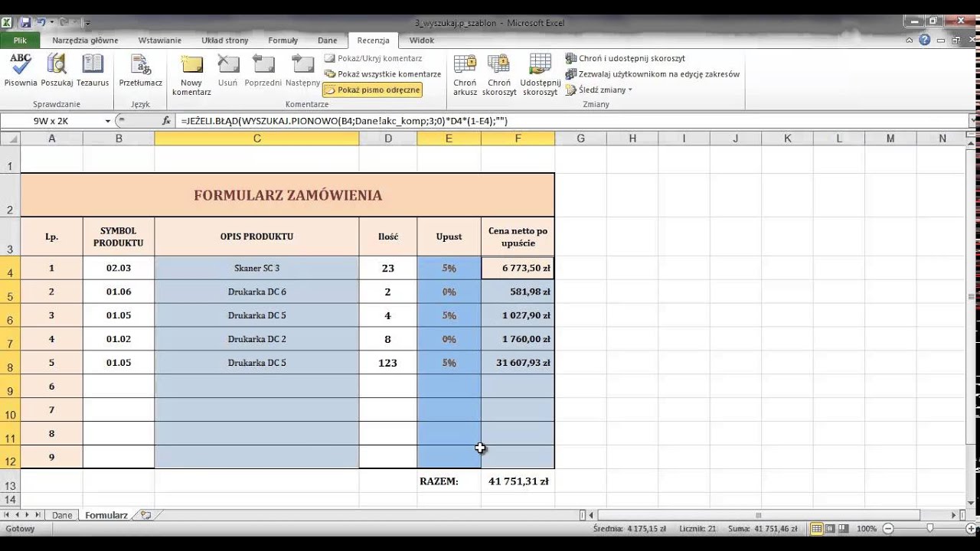Click the Undo arrow in quick access toolbar

tap(41, 23)
